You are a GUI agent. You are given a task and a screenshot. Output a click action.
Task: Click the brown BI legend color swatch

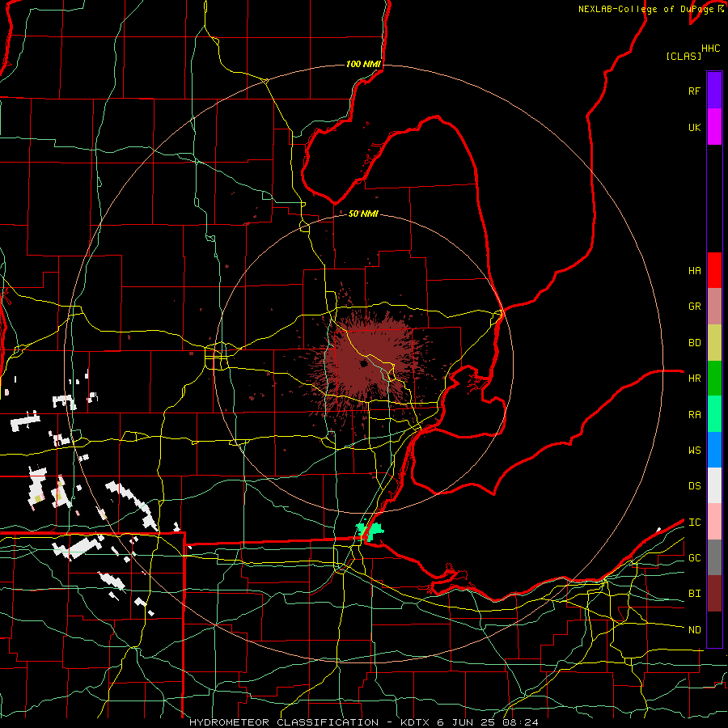click(714, 594)
